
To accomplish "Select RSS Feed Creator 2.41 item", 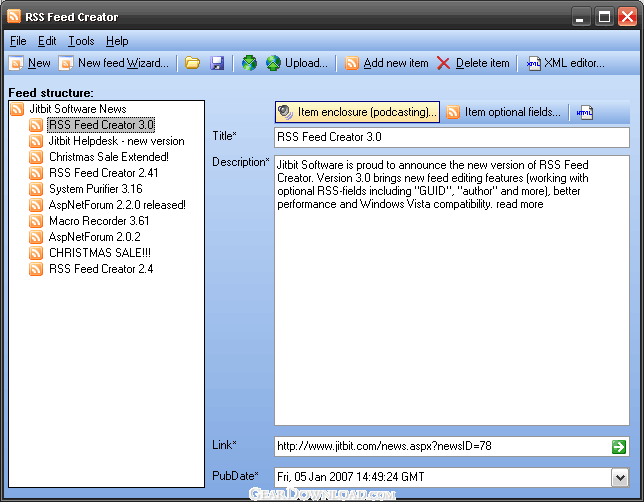I will click(104, 173).
